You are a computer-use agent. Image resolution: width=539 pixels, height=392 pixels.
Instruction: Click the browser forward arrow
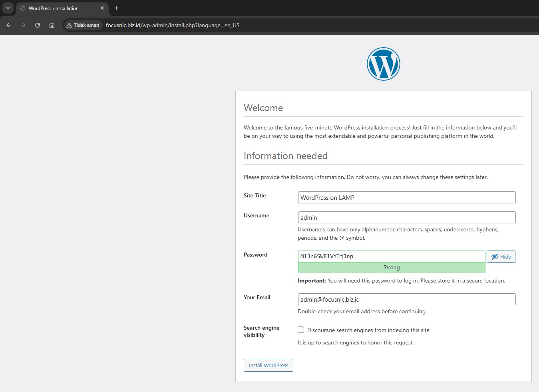click(x=23, y=25)
